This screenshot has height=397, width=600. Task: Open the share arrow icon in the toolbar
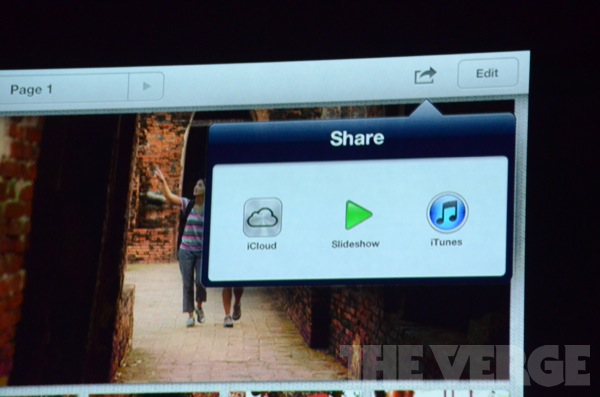[x=425, y=75]
